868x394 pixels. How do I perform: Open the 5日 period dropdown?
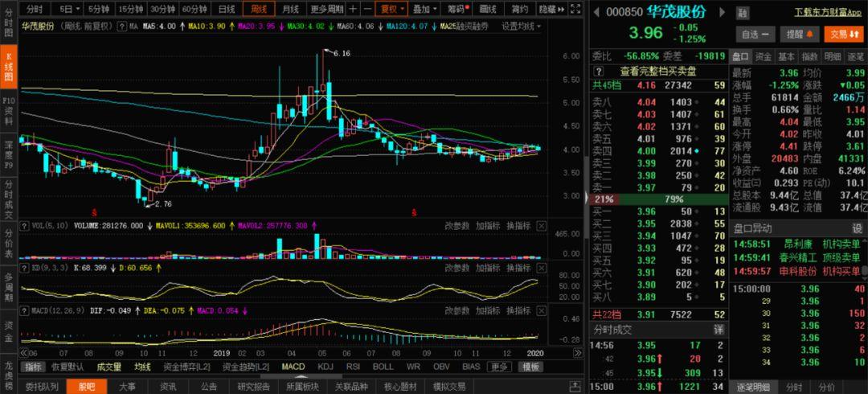click(70, 9)
